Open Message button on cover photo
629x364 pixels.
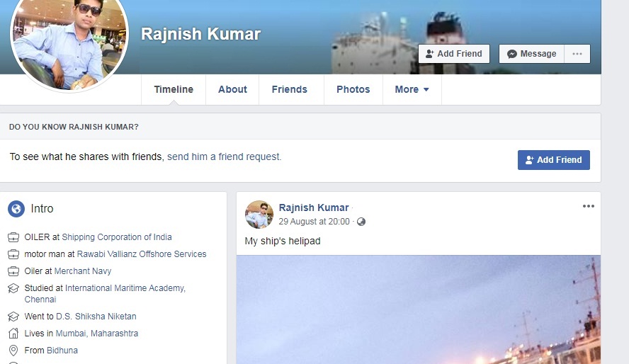coord(531,54)
